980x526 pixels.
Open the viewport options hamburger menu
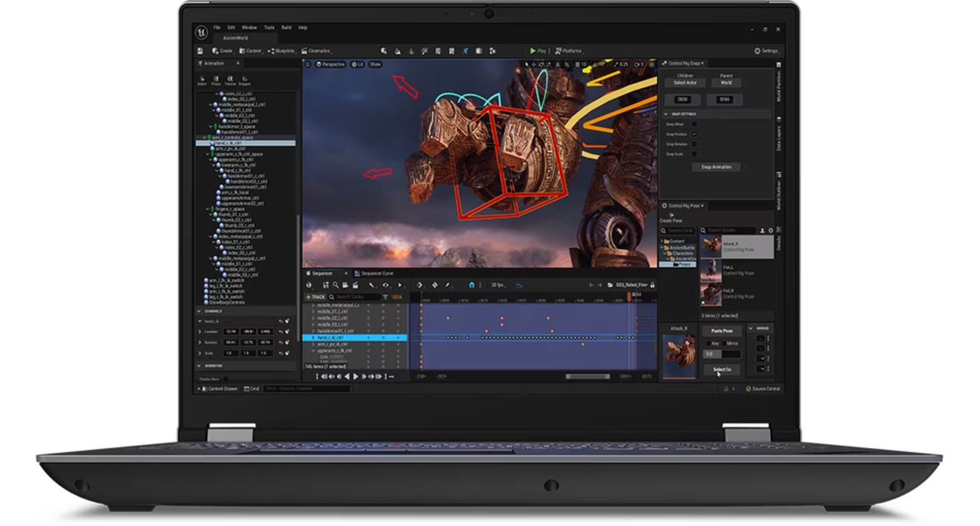pyautogui.click(x=308, y=64)
